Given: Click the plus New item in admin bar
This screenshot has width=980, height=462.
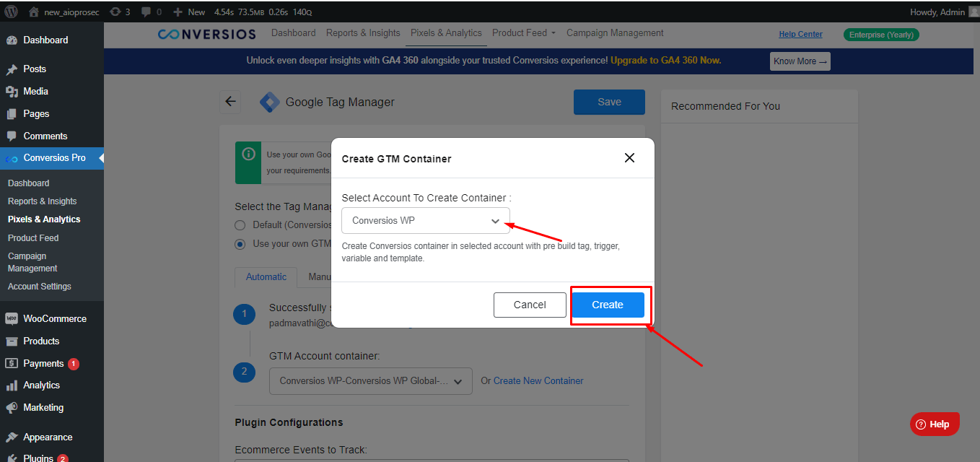Looking at the screenshot, I should pyautogui.click(x=189, y=12).
